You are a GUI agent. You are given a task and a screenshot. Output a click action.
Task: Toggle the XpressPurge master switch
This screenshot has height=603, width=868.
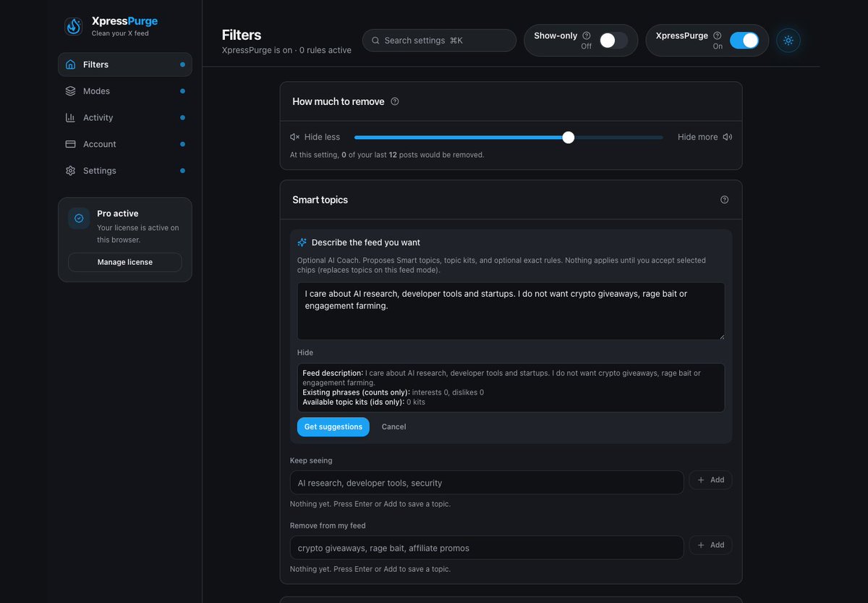744,41
